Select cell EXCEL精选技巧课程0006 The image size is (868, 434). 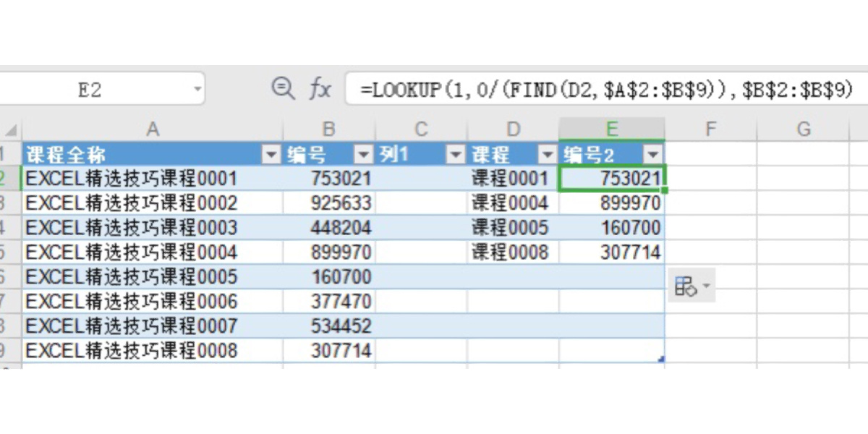click(x=153, y=301)
